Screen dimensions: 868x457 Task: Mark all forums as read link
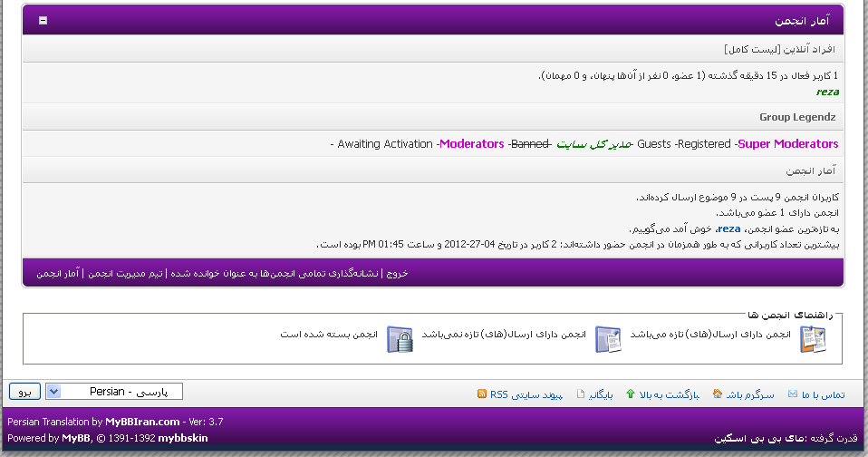[x=275, y=273]
